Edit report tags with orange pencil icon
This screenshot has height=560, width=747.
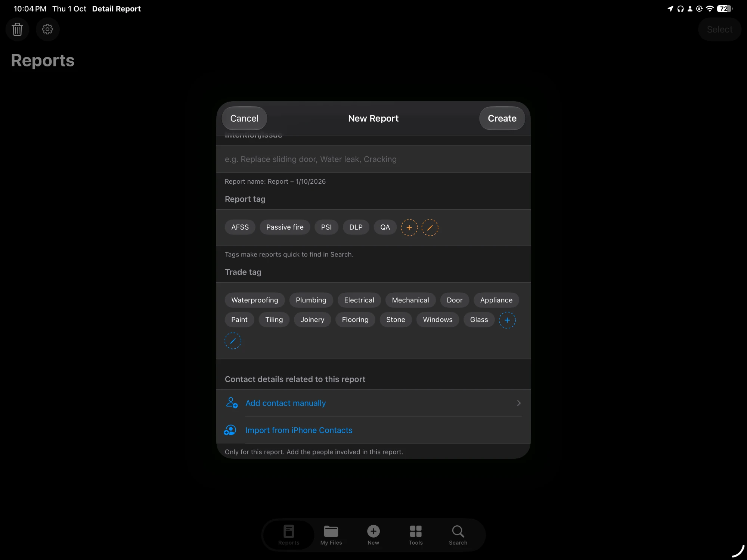(x=430, y=227)
